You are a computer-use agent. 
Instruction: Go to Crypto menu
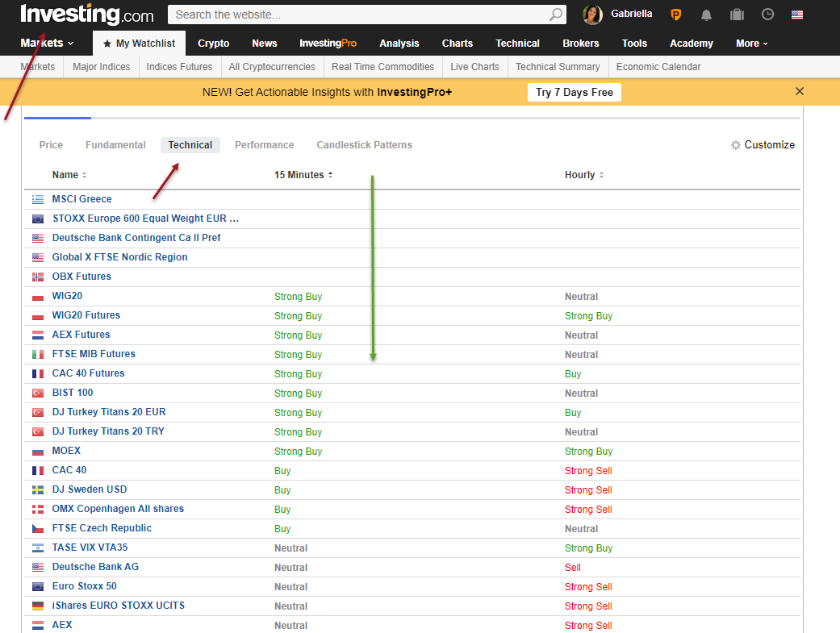pyautogui.click(x=213, y=44)
